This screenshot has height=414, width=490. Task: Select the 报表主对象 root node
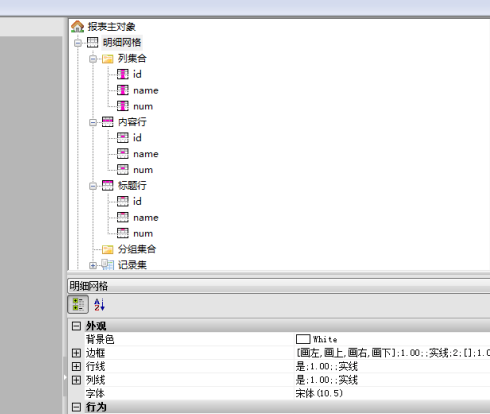click(111, 27)
